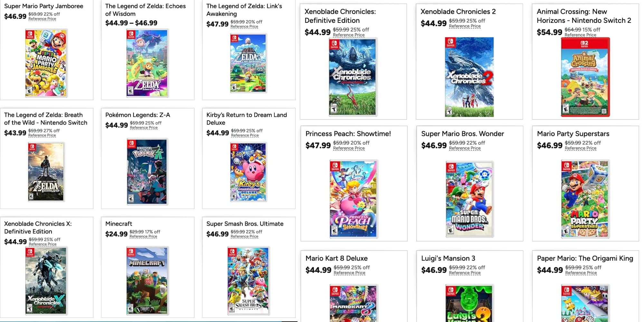Screen dimensions: 644x322
Task: Open Xenoblade Chronicles X: Definitive Edition title
Action: pos(38,227)
